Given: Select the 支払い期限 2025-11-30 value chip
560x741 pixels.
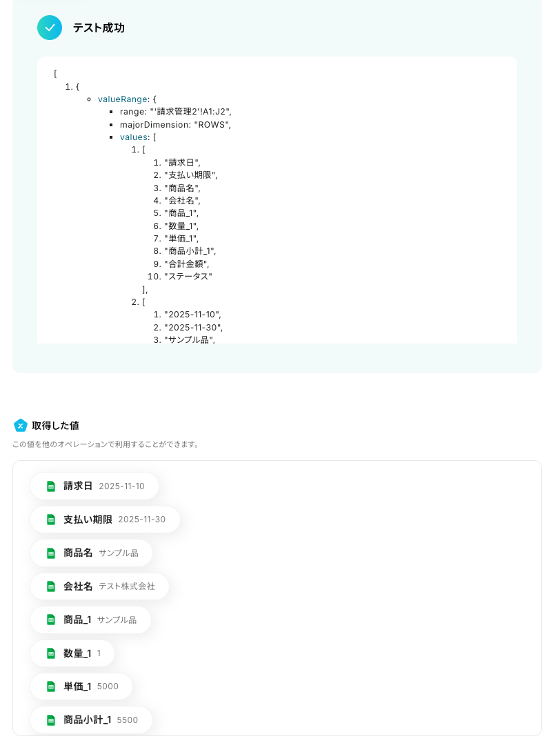Looking at the screenshot, I should (105, 520).
